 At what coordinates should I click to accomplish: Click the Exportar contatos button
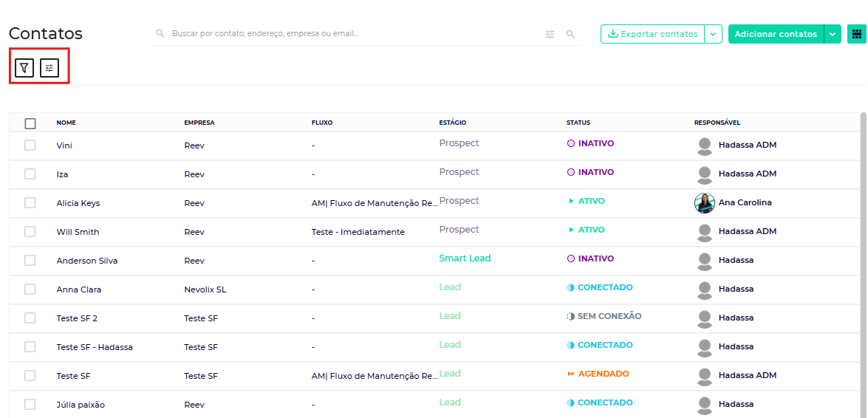[x=653, y=34]
